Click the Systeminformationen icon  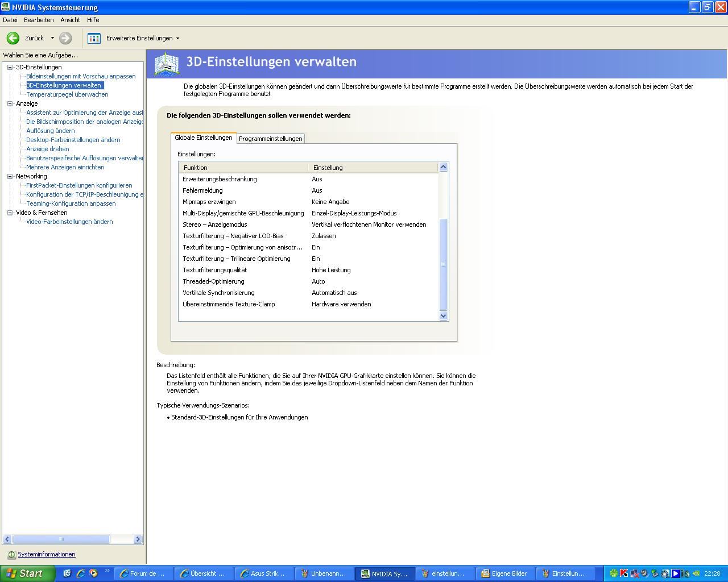[11, 555]
